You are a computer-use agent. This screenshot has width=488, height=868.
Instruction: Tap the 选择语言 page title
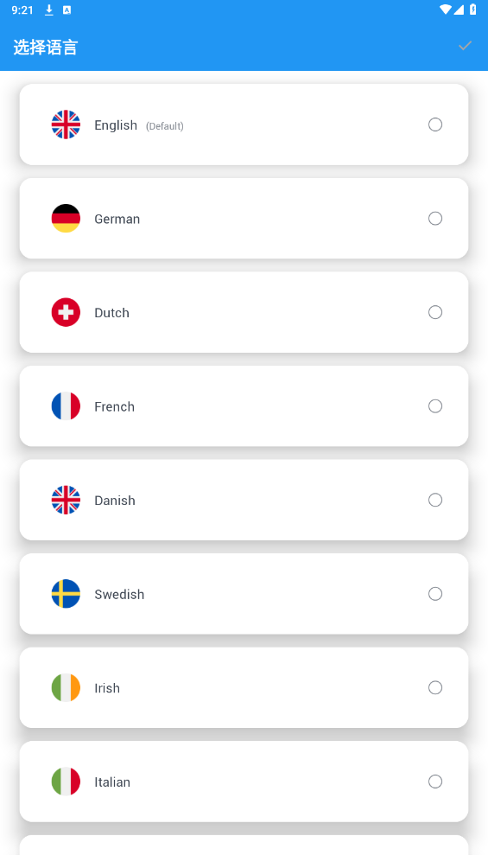pyautogui.click(x=46, y=47)
